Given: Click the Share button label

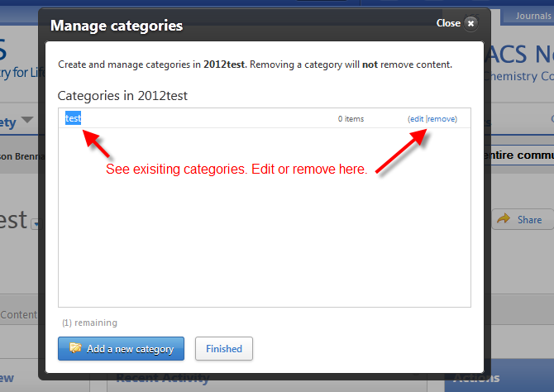Looking at the screenshot, I should [x=529, y=220].
